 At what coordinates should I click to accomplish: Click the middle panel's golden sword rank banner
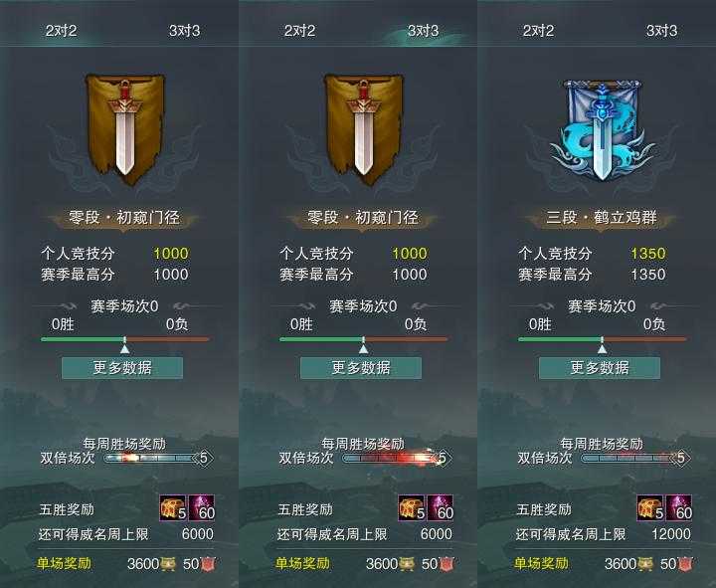pos(364,128)
